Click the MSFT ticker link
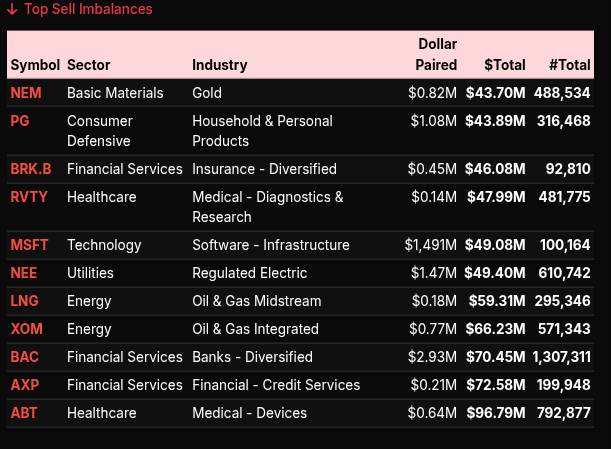This screenshot has height=449, width=611. pos(29,245)
